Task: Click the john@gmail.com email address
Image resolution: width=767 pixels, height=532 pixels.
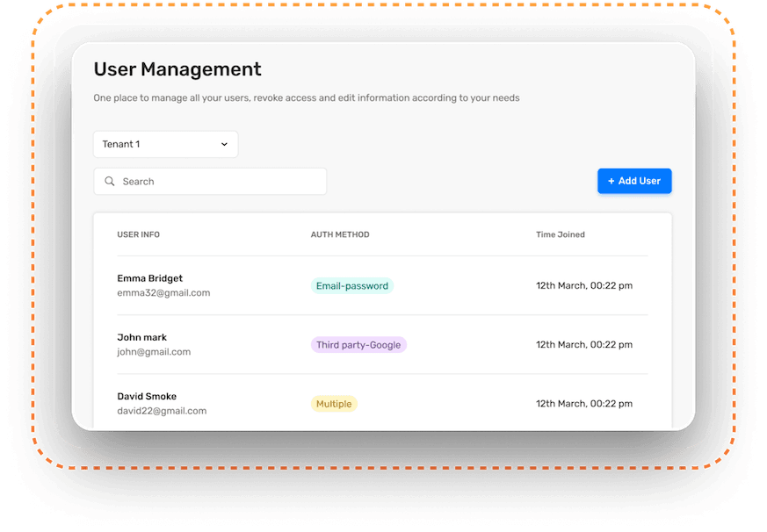Action: (x=154, y=352)
